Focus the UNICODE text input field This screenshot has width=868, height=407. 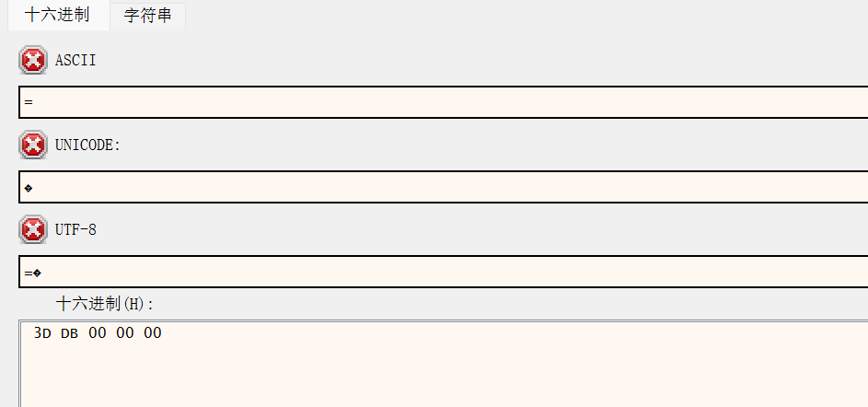click(442, 187)
